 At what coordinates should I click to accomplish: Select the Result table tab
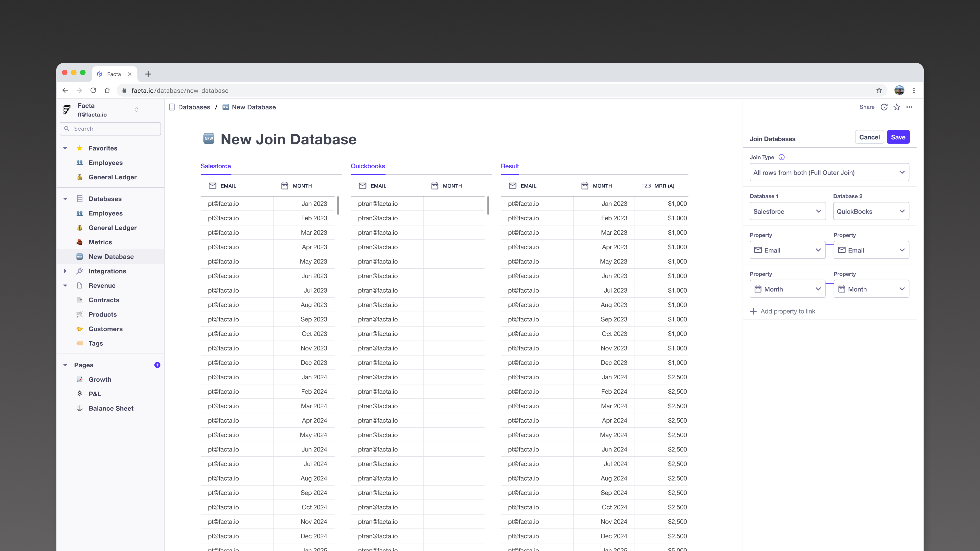tap(510, 166)
